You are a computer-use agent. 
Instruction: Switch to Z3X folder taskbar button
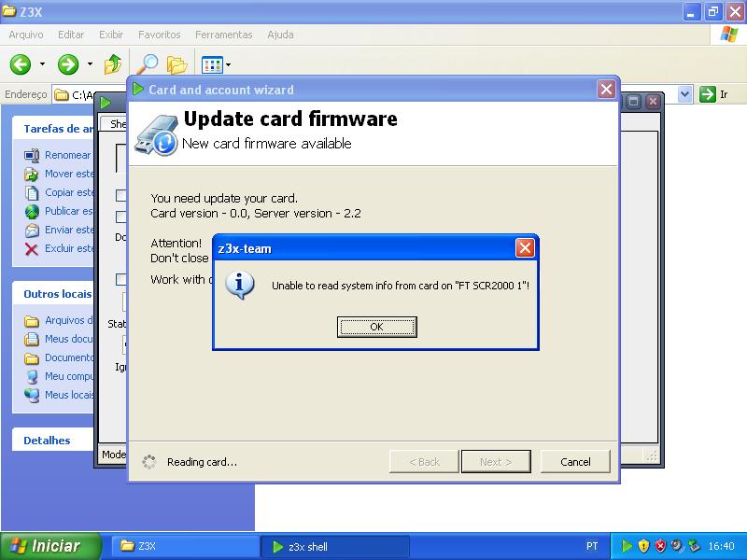coord(185,546)
